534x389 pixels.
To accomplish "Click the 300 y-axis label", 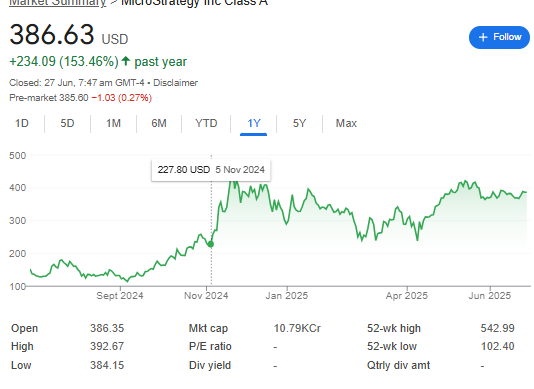I will (x=18, y=221).
